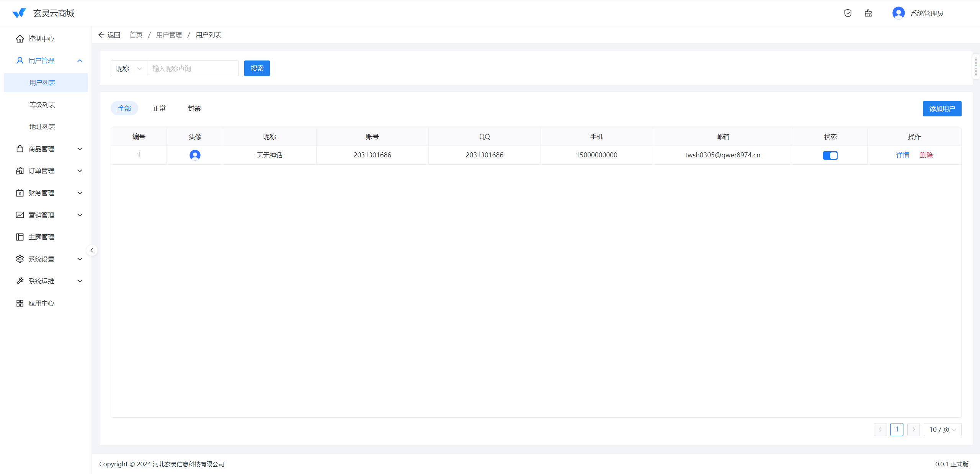Screen dimensions: 980x474
Task: Click the robot icon in top bar
Action: pyautogui.click(x=868, y=13)
